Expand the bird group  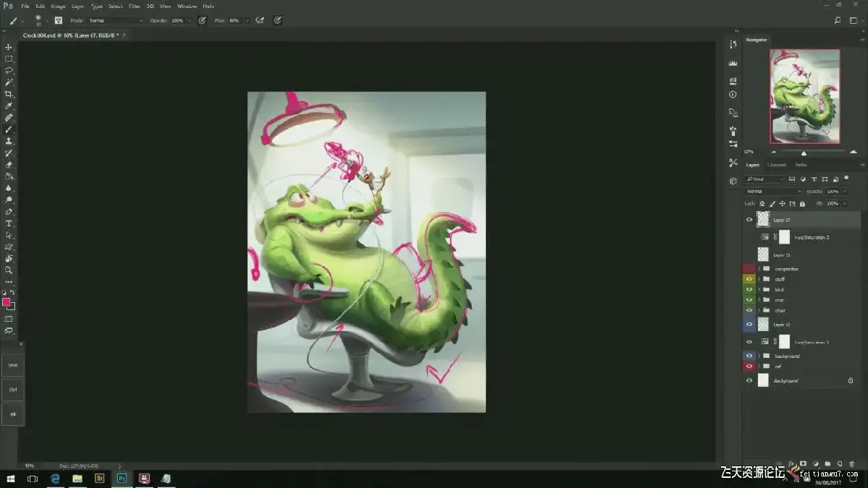tap(759, 290)
